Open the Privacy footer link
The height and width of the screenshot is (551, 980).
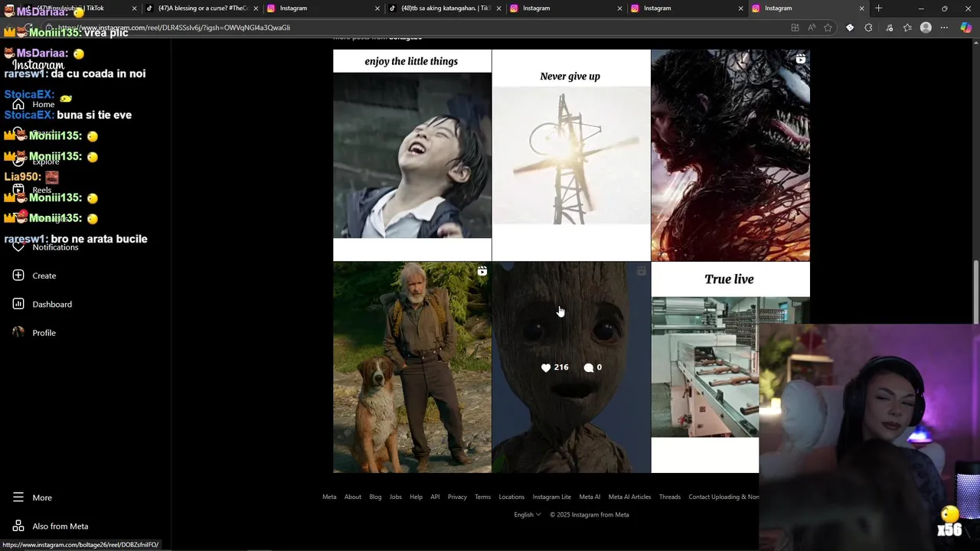coord(457,497)
